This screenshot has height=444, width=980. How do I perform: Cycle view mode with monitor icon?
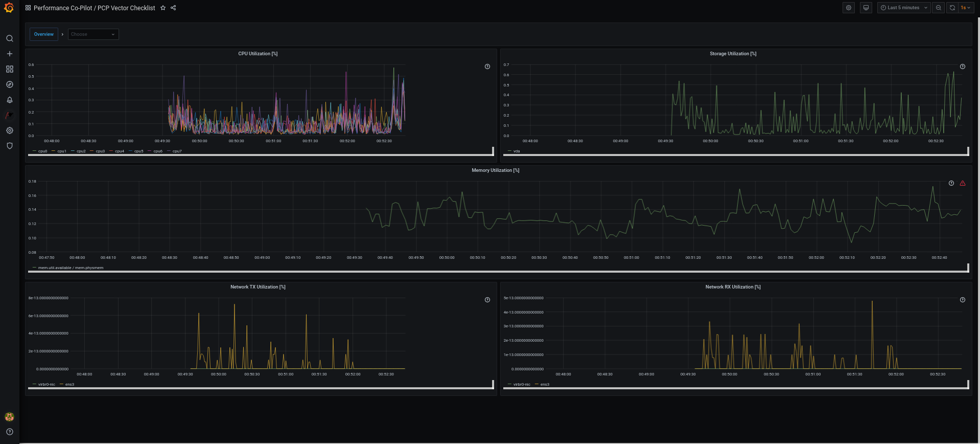(x=866, y=8)
